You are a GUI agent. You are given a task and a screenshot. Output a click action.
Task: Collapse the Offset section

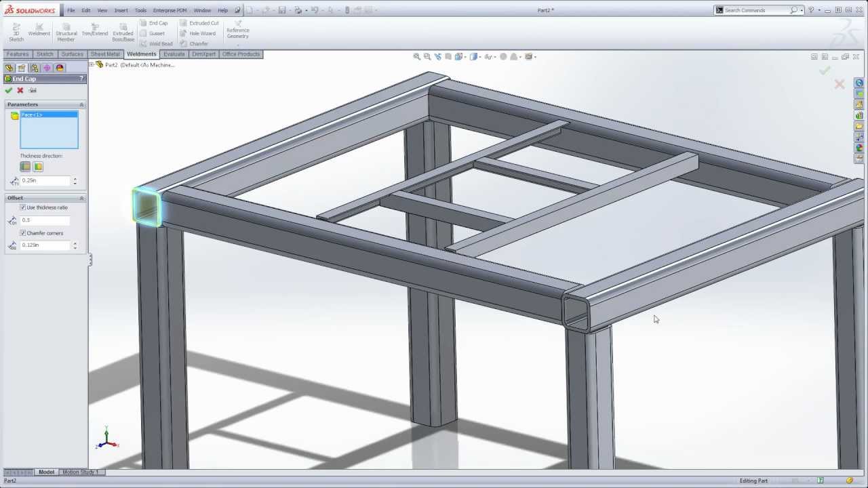(81, 198)
